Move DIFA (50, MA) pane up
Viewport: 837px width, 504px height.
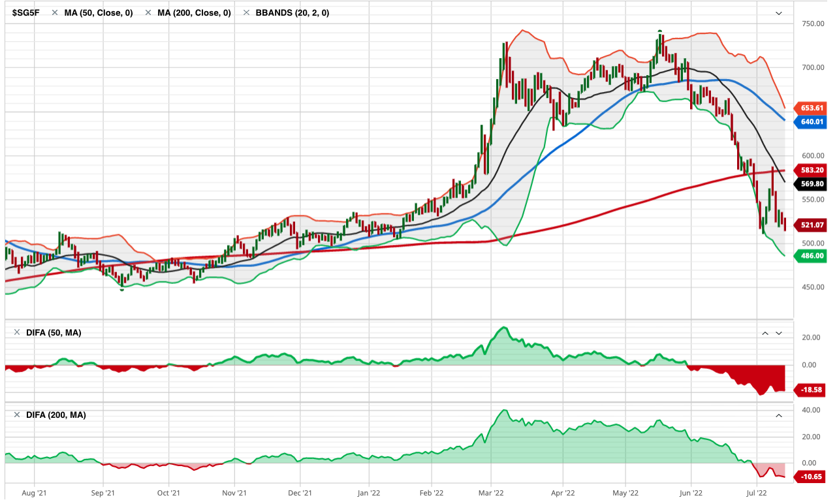pos(765,333)
